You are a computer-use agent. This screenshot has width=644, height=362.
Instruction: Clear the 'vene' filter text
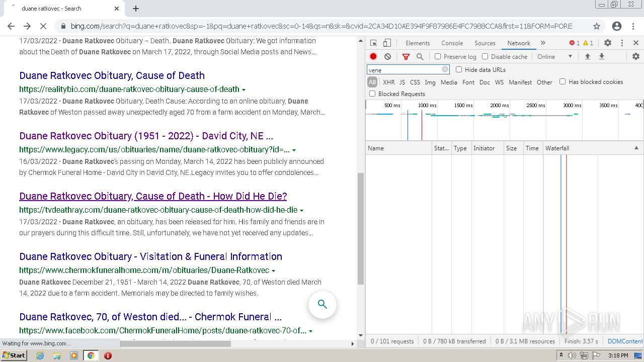click(x=445, y=70)
